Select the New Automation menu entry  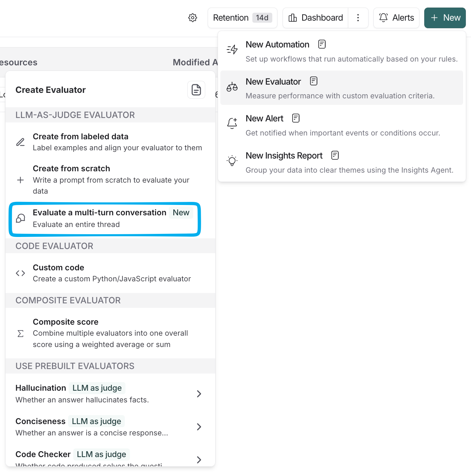(x=342, y=51)
